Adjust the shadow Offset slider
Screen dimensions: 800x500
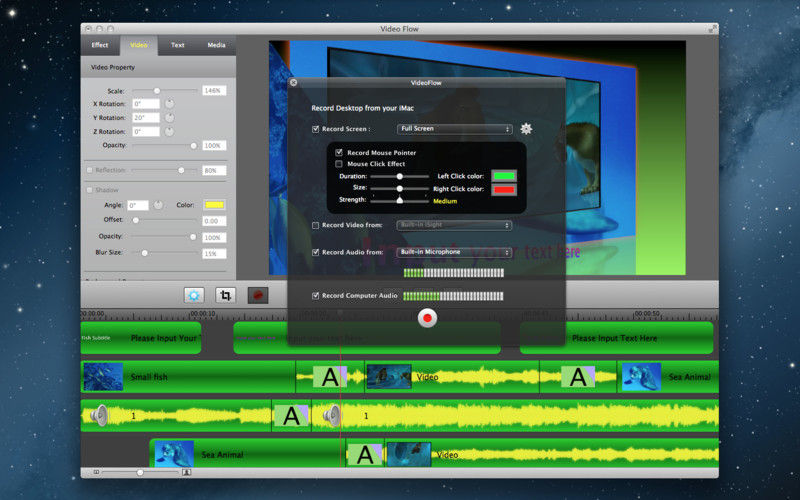click(165, 220)
